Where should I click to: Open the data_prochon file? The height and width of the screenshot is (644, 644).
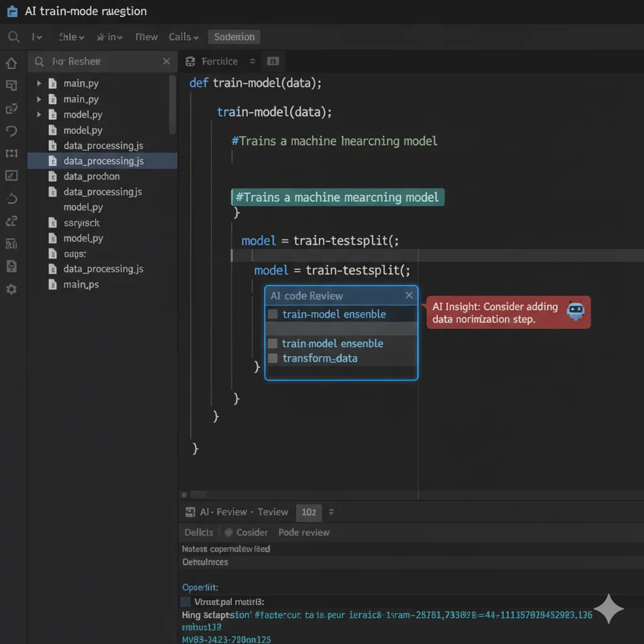[x=92, y=176]
